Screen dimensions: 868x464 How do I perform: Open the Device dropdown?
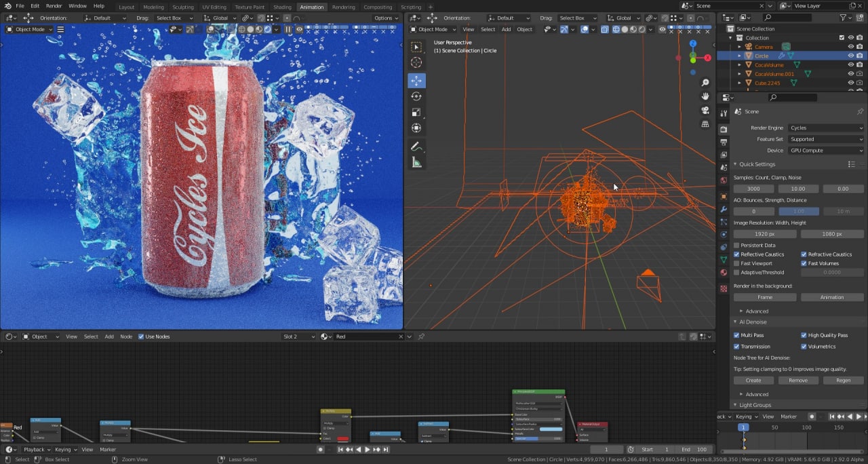click(826, 151)
